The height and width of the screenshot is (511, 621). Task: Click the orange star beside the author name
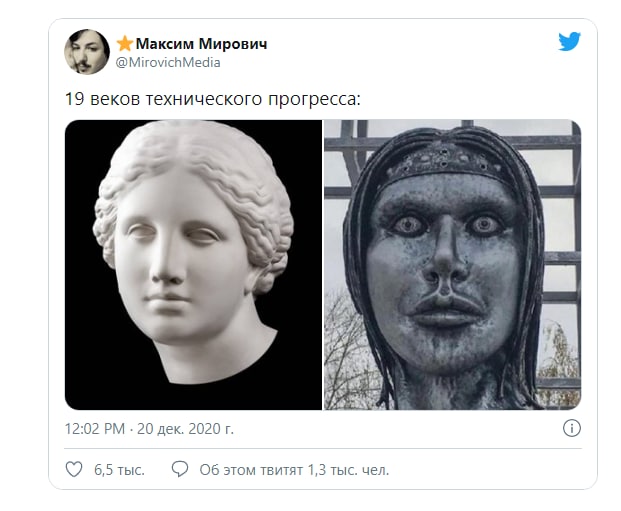[x=125, y=43]
